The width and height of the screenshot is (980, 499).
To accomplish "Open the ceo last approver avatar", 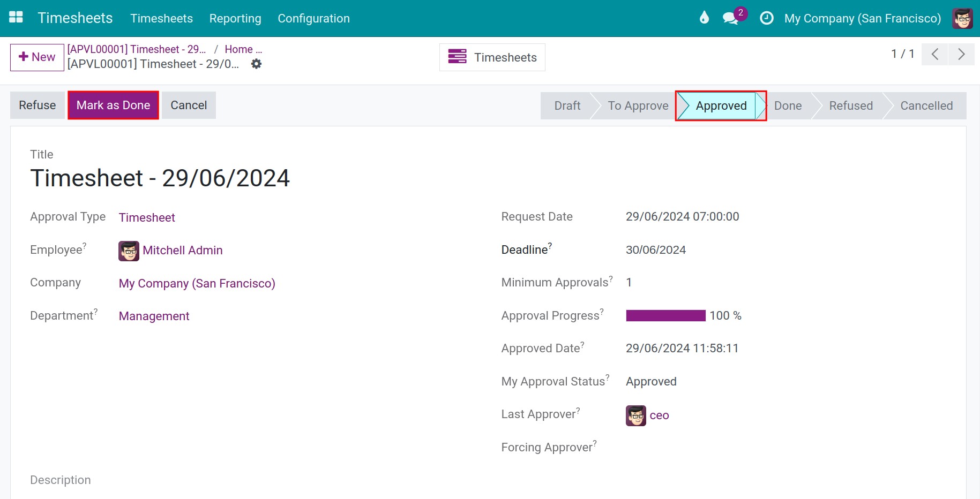I will [x=636, y=415].
